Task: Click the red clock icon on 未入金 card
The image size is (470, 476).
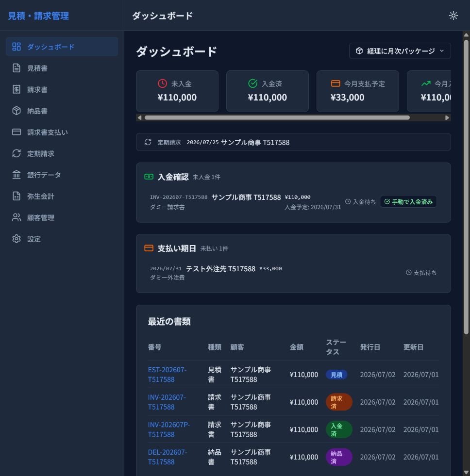Action: pos(163,83)
